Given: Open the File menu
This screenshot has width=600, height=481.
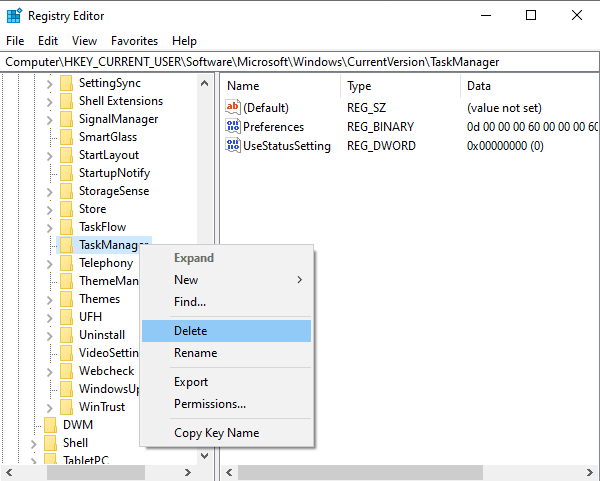Looking at the screenshot, I should coord(15,41).
